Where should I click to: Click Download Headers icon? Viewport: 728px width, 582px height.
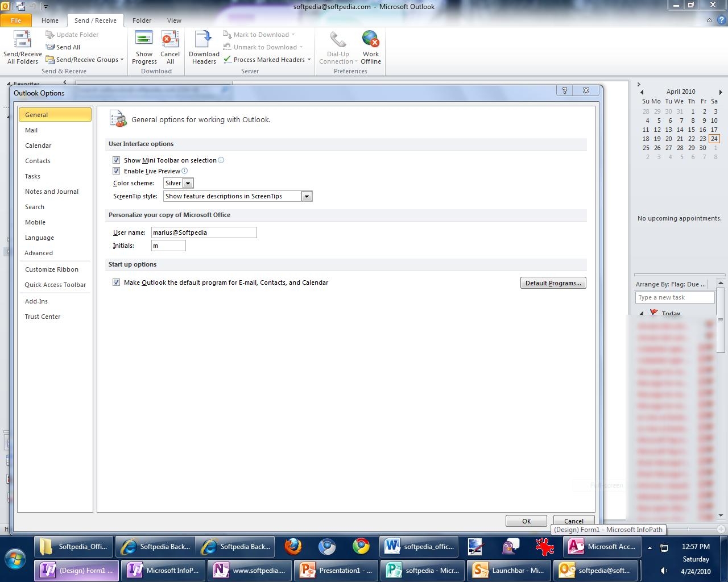[204, 41]
